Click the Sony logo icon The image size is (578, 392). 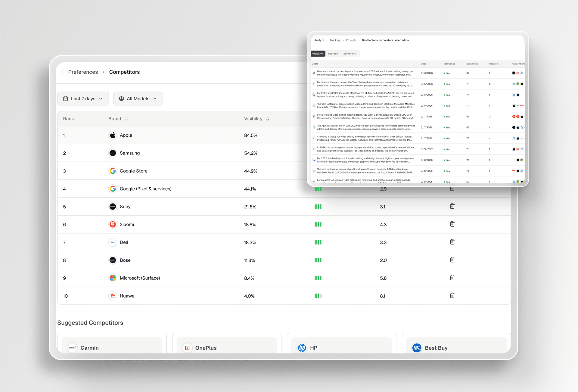point(113,207)
